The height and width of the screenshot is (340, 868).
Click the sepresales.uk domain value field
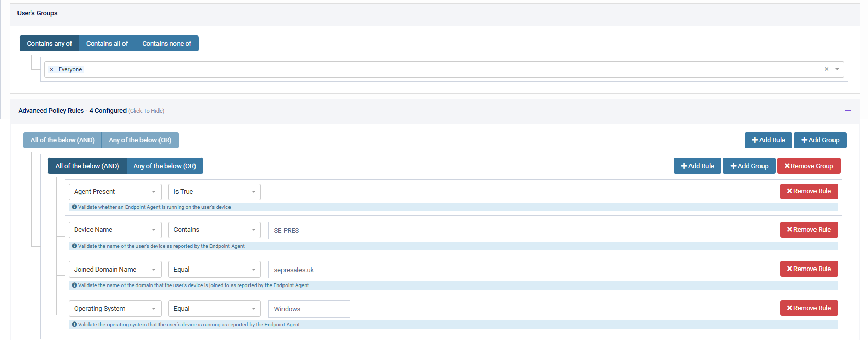click(x=309, y=270)
